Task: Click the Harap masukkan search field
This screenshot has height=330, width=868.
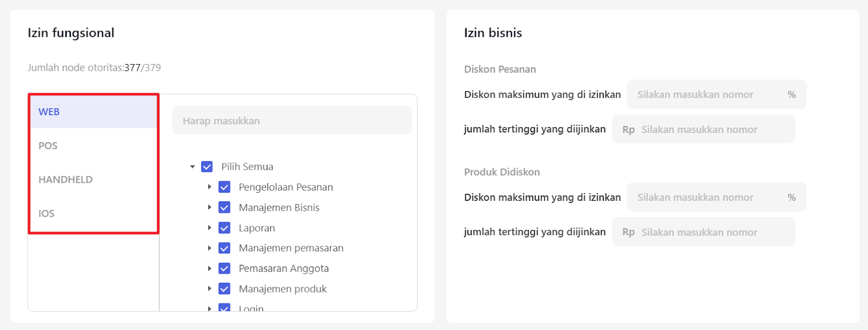Action: click(x=292, y=120)
